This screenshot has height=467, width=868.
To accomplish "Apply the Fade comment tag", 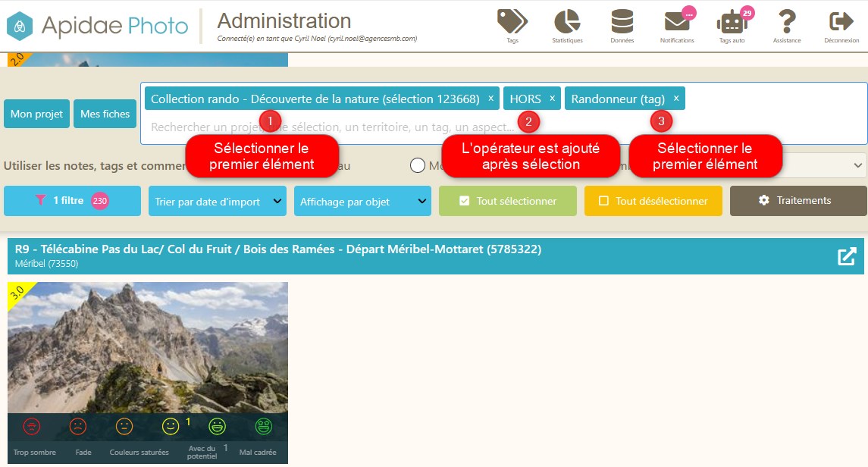I will [83, 452].
